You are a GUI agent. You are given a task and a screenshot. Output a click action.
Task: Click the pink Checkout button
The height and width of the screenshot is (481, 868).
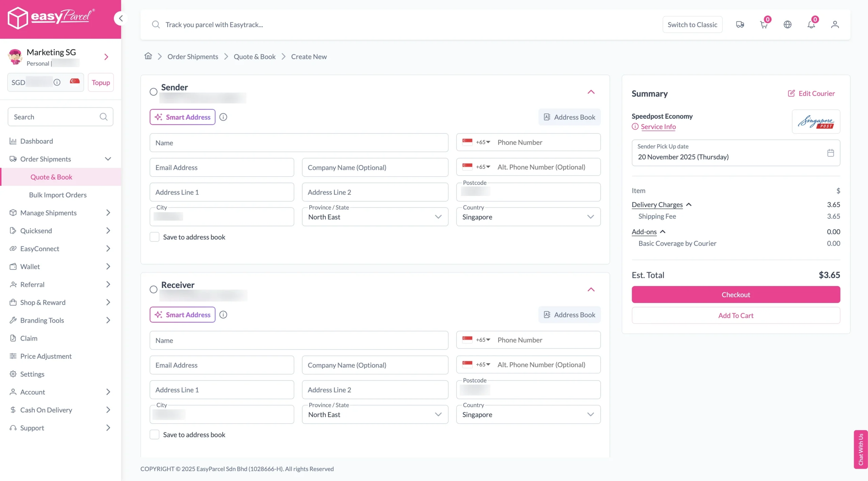(736, 295)
